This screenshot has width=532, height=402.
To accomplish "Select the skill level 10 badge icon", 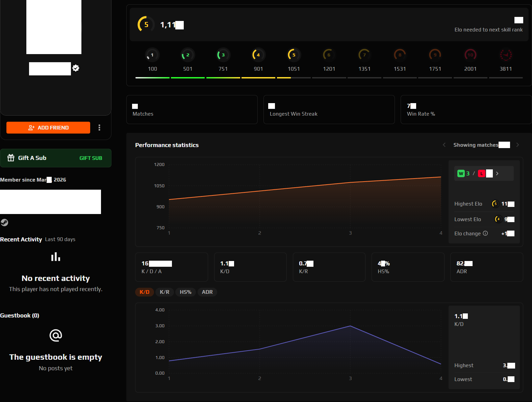I will coord(470,55).
